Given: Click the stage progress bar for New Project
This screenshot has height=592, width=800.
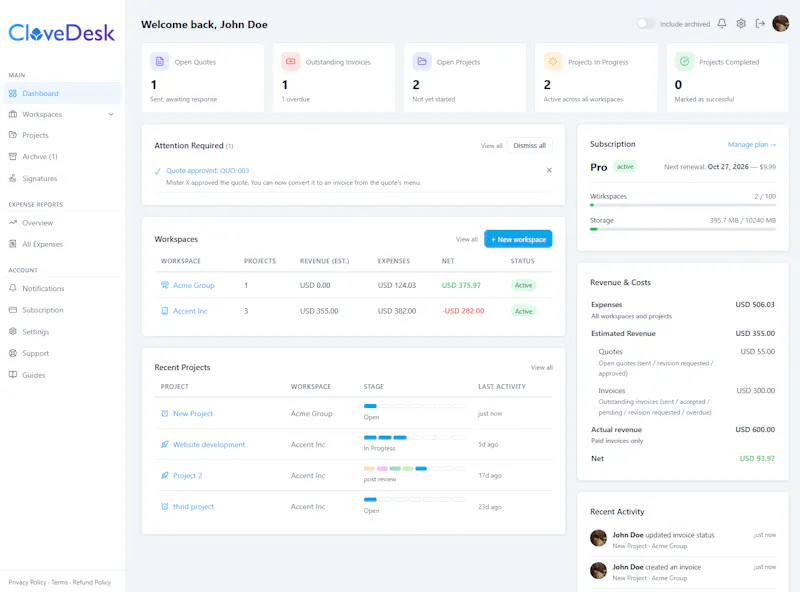Looking at the screenshot, I should (x=414, y=406).
